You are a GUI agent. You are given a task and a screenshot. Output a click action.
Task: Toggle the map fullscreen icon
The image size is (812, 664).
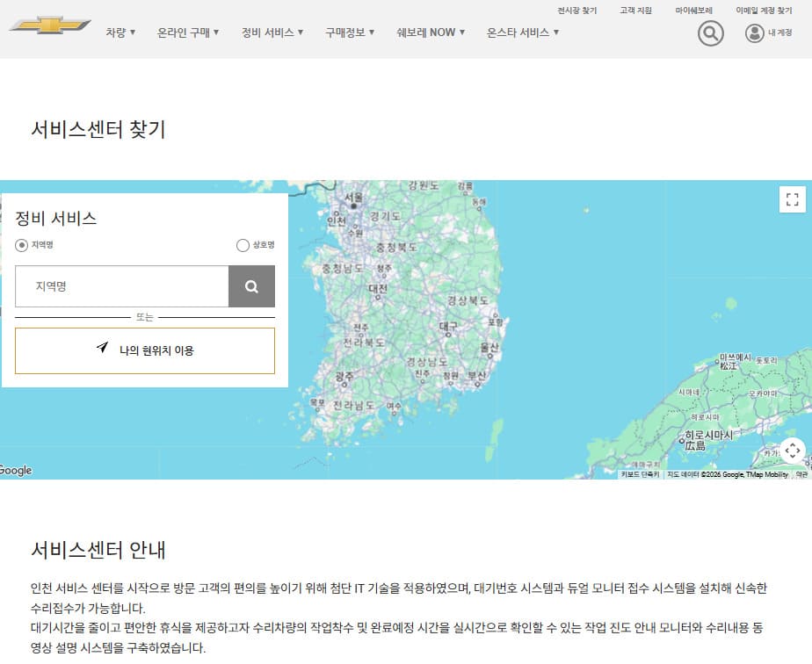(x=793, y=199)
